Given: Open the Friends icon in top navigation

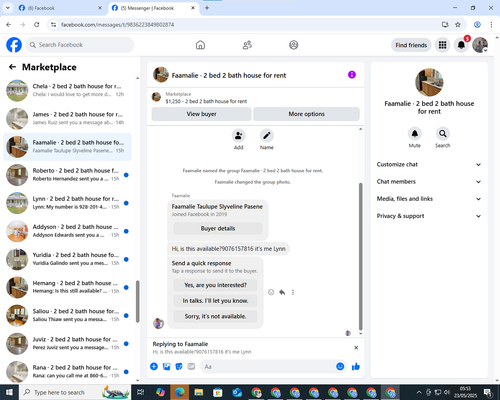Looking at the screenshot, I should pos(247,45).
